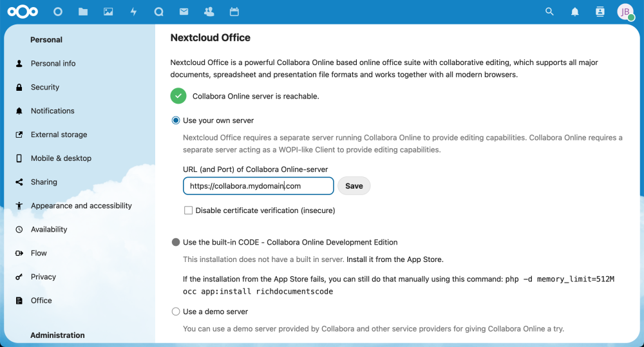The image size is (644, 347).
Task: Open the JB user avatar menu
Action: pos(625,12)
